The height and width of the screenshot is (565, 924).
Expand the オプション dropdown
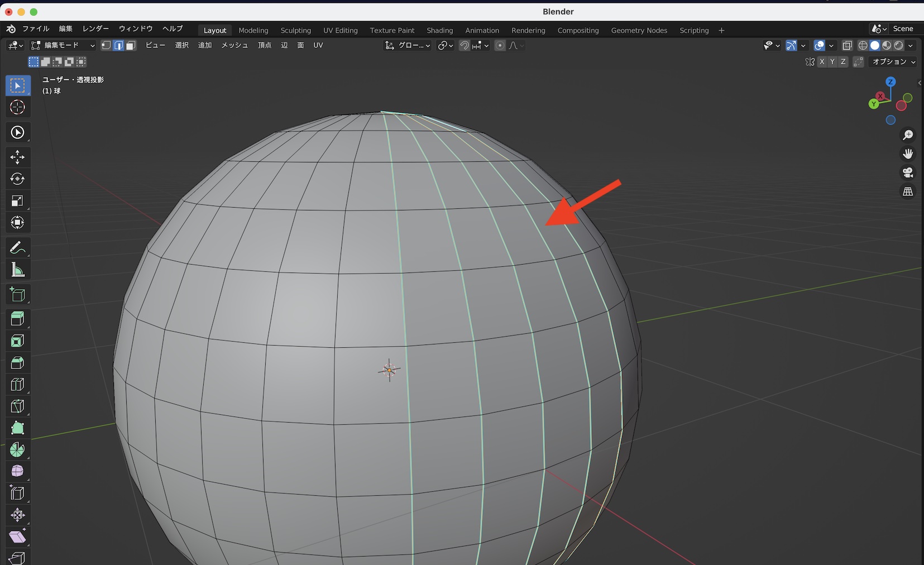(x=893, y=62)
